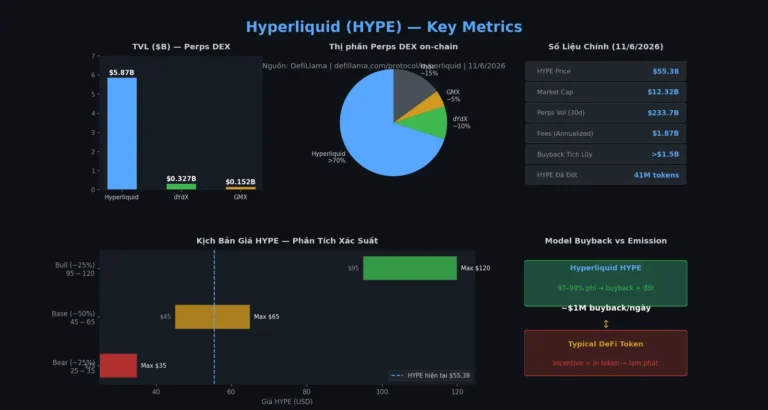Image resolution: width=768 pixels, height=410 pixels.
Task: Click the "Max $35" label
Action: tap(154, 366)
